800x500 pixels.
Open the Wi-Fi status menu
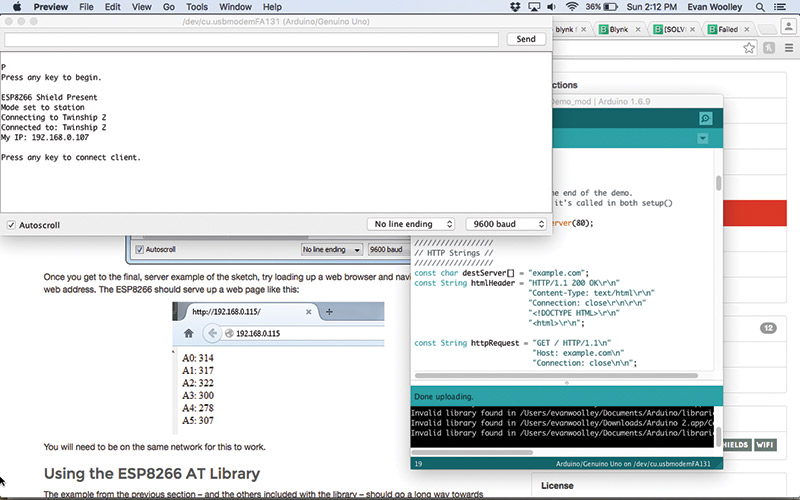(x=571, y=7)
